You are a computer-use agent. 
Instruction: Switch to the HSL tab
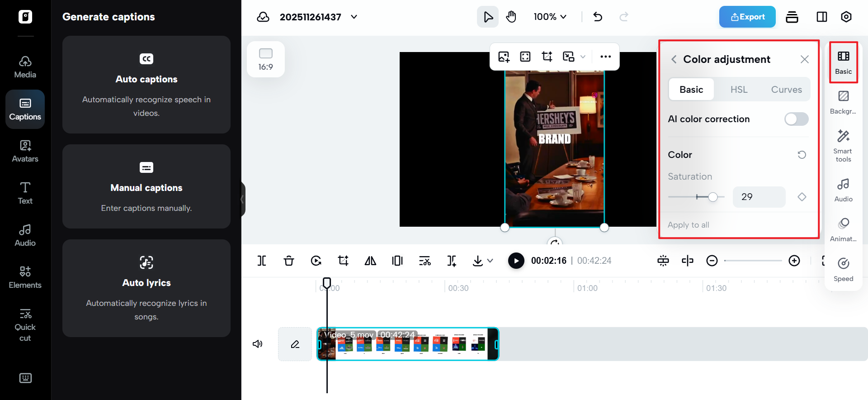pos(739,90)
